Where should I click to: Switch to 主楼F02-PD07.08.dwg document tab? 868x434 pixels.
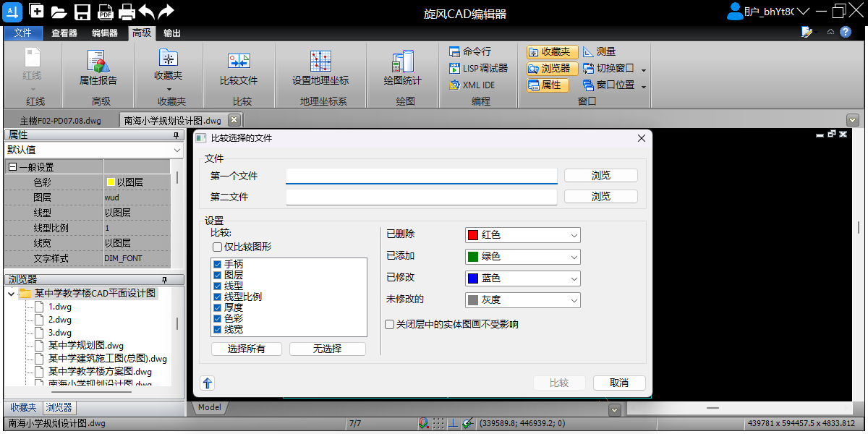pyautogui.click(x=60, y=121)
